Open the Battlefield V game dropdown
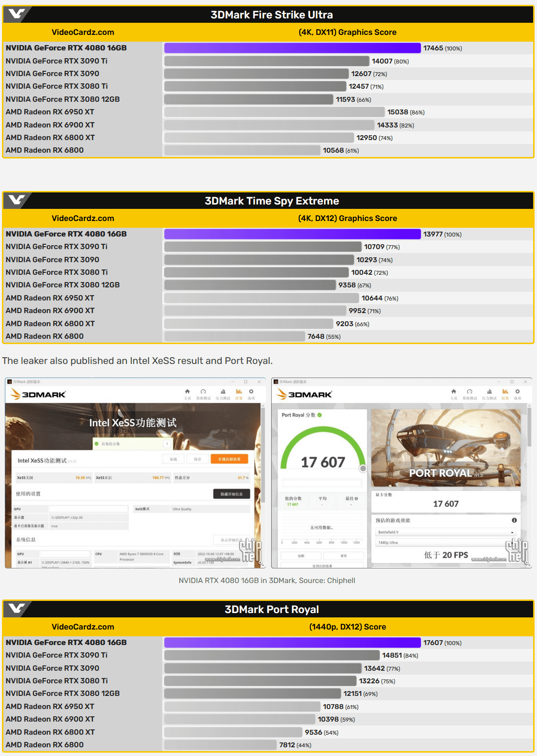This screenshot has width=537, height=756. point(445,532)
